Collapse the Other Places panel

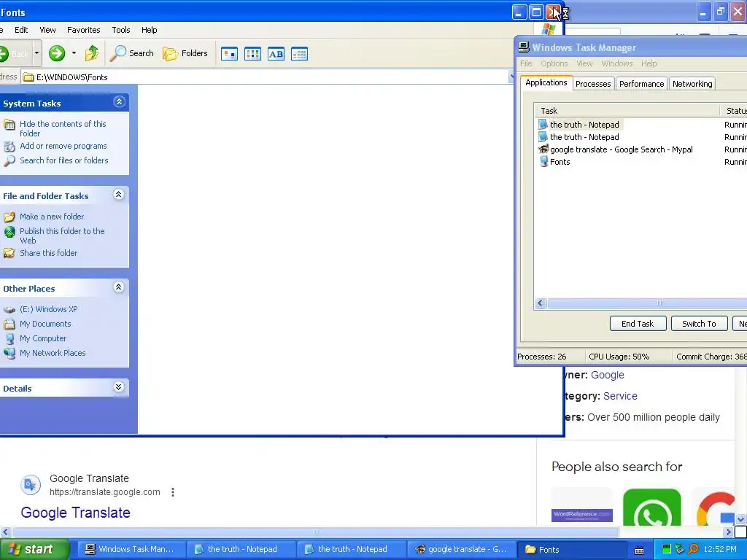click(119, 287)
